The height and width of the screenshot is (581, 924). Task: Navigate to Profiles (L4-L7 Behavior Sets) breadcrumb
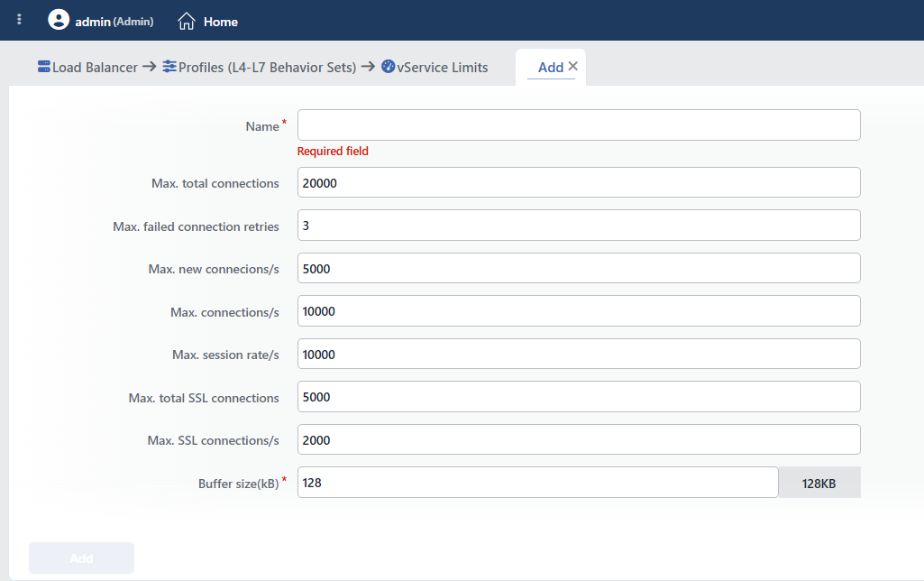pos(267,68)
